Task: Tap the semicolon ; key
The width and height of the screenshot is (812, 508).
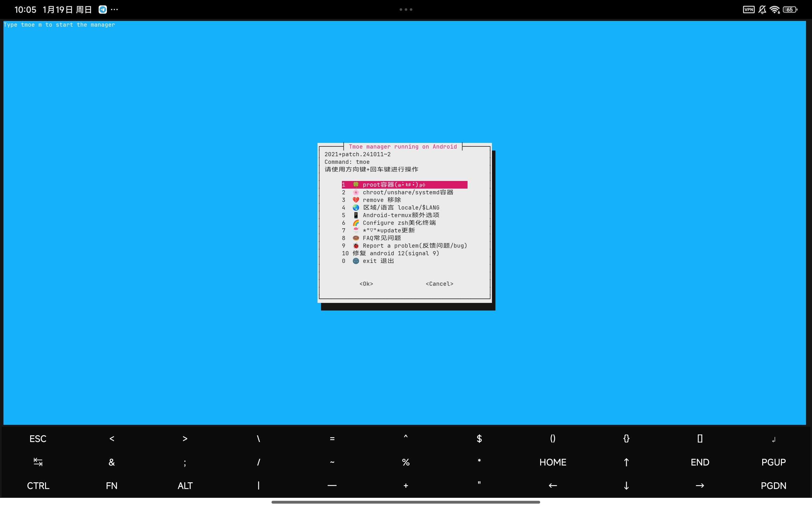Action: click(x=185, y=463)
